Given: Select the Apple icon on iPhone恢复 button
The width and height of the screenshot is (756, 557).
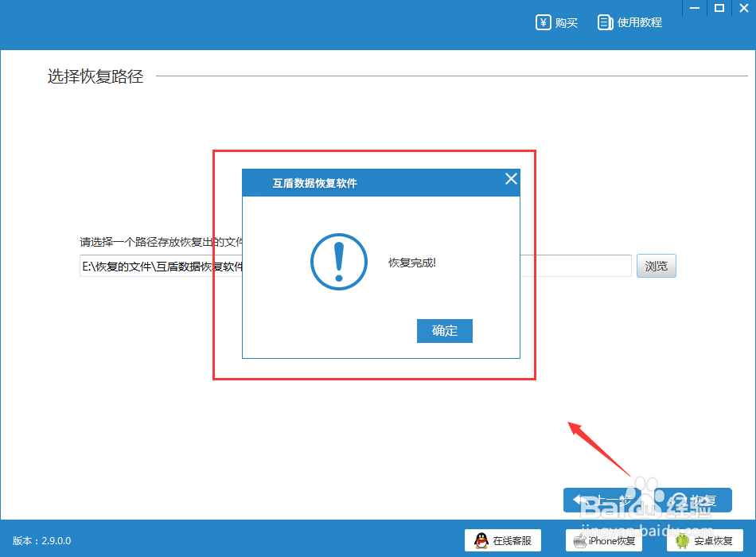Looking at the screenshot, I should click(x=582, y=539).
